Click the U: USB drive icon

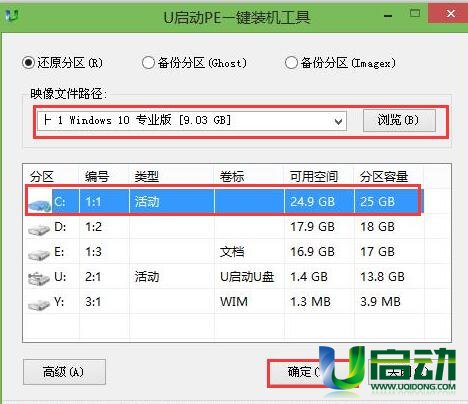[39, 279]
